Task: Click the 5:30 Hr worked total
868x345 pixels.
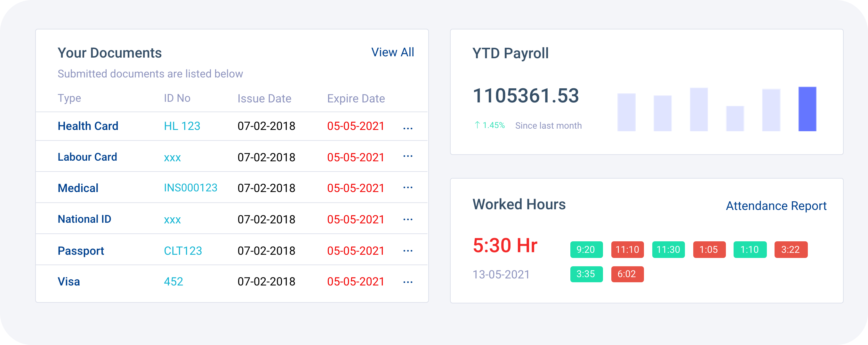Action: 505,245
